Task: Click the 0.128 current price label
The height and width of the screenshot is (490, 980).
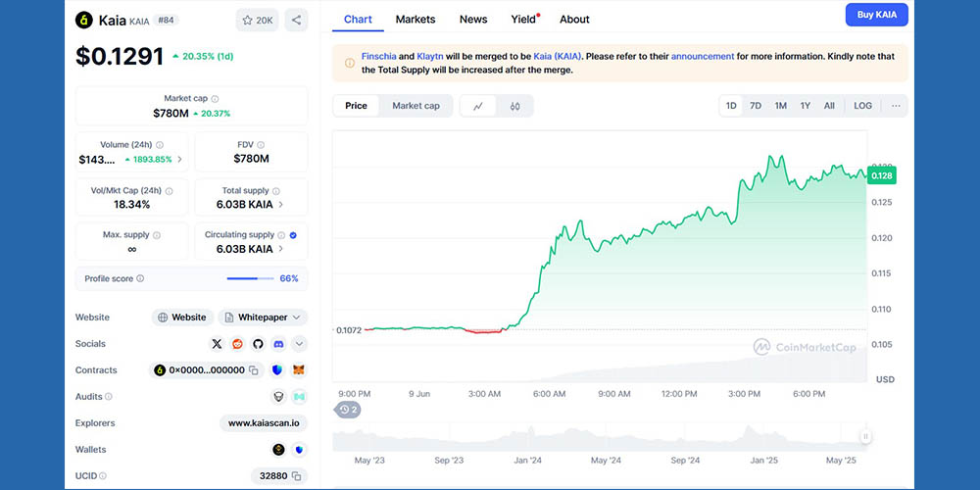Action: [882, 175]
